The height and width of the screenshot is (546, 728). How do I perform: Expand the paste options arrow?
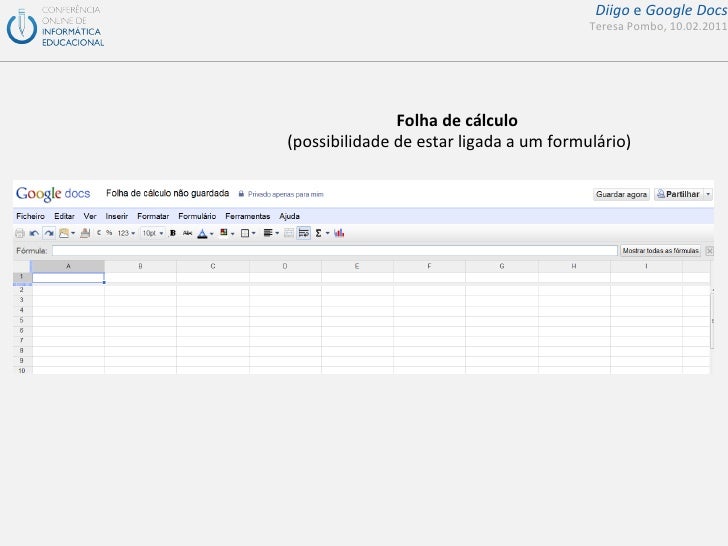coord(73,234)
